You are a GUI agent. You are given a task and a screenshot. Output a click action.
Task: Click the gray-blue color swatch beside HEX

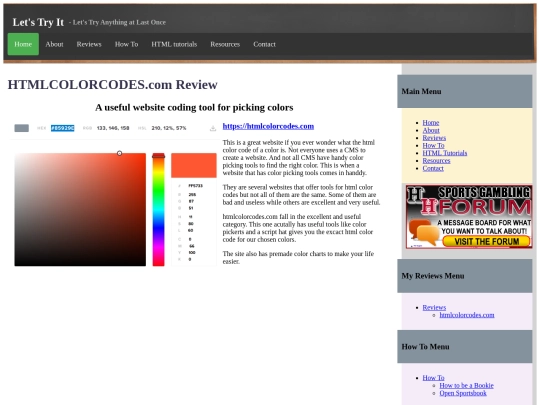(21, 128)
